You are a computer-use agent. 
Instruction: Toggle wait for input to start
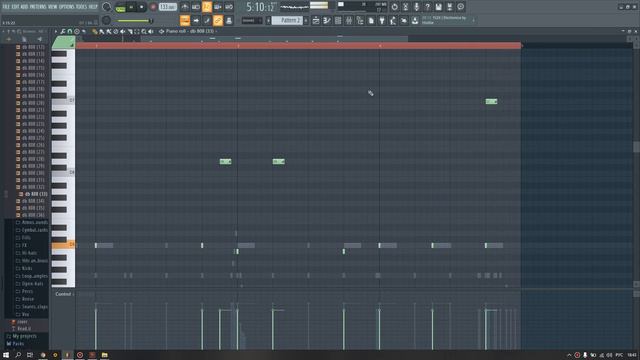tap(196, 7)
